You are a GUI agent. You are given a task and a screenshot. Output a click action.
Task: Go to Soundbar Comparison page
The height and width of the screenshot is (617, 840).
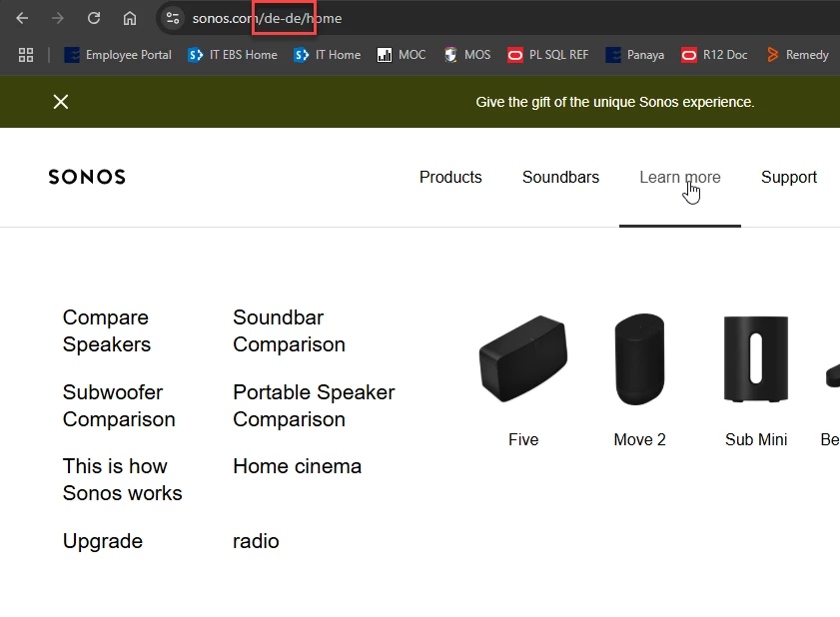290,331
